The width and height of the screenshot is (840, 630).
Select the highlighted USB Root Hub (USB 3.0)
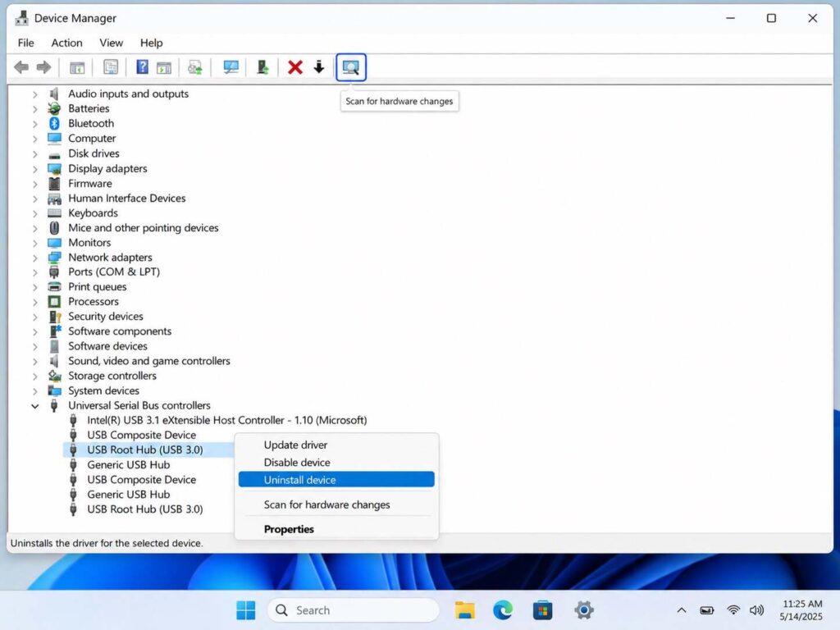(145, 450)
